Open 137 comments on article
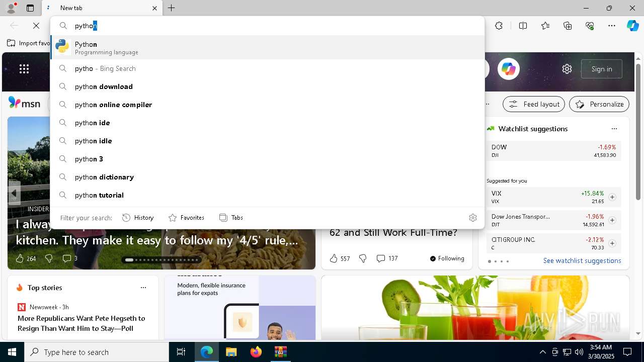644x362 pixels. 387,258
